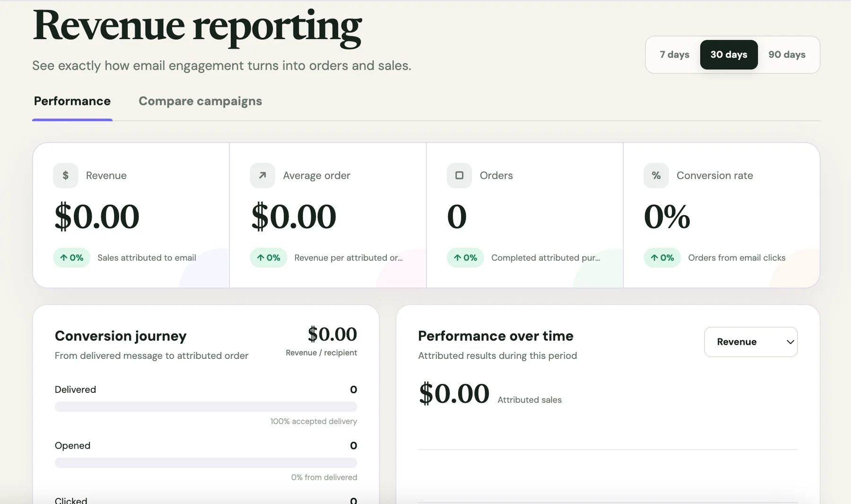Click '0% from delivered' text
The width and height of the screenshot is (851, 504).
click(x=324, y=478)
